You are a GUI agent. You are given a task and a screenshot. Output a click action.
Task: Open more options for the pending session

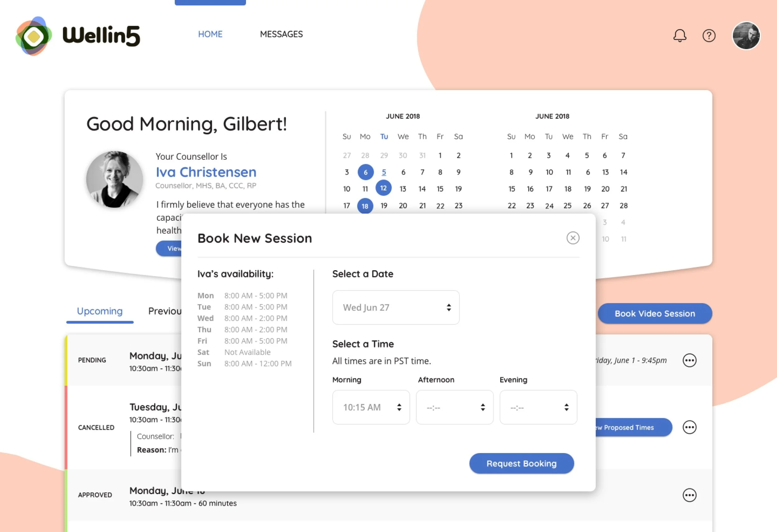point(689,360)
